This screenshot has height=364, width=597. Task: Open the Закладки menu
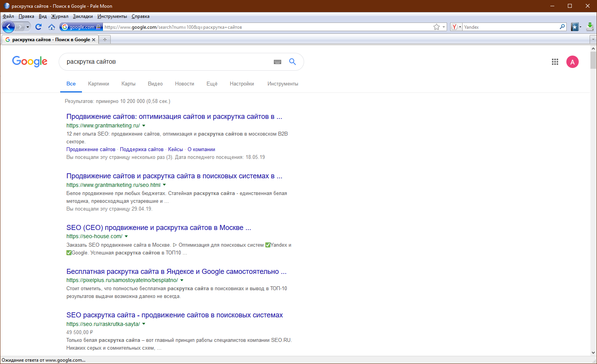point(83,16)
